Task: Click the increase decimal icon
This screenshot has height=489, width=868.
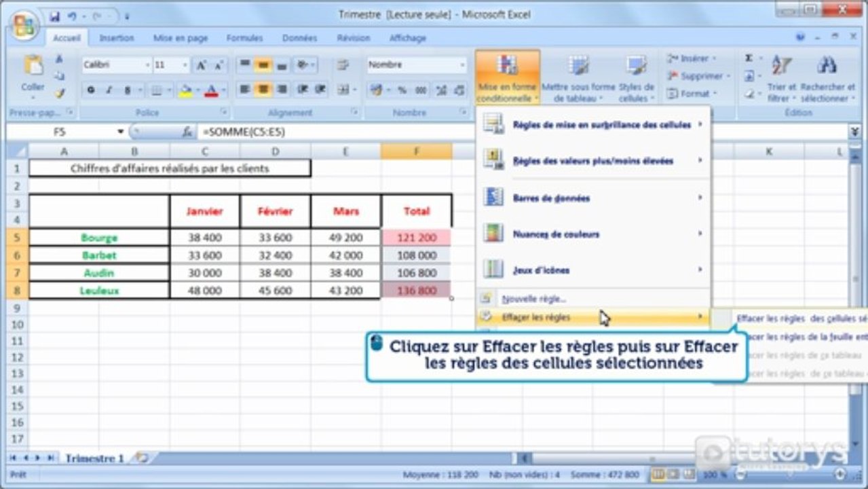Action: [x=442, y=90]
